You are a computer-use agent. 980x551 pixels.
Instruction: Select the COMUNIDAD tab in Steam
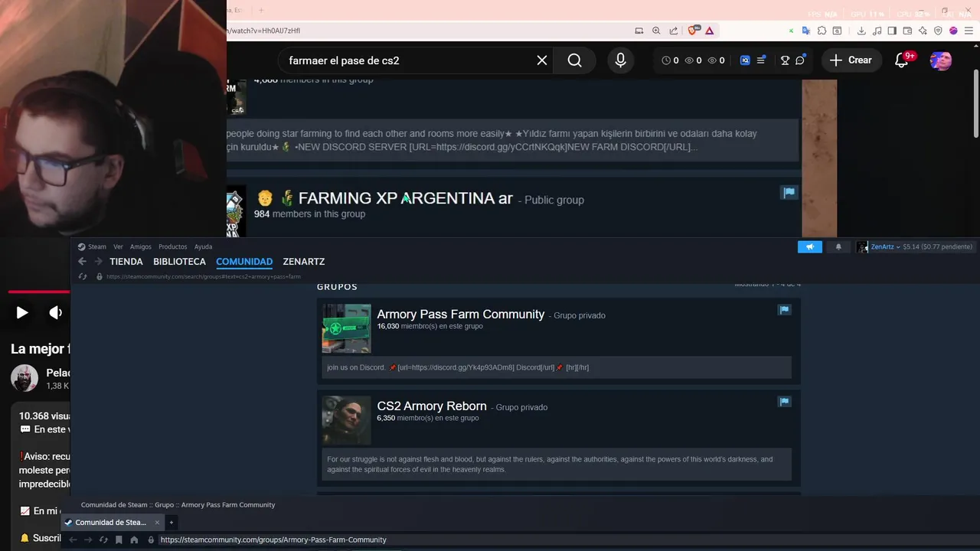click(244, 262)
